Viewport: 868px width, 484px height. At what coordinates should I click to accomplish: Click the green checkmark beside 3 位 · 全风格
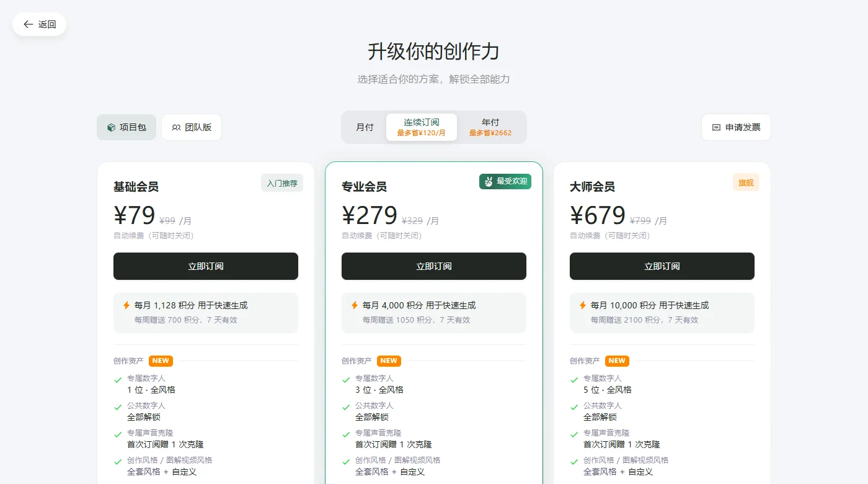346,380
